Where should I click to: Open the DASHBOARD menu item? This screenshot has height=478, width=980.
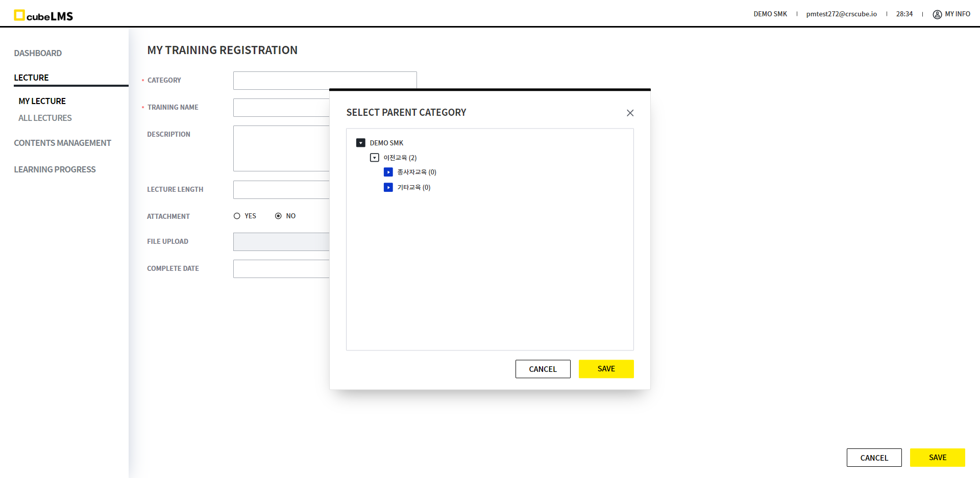pos(38,53)
